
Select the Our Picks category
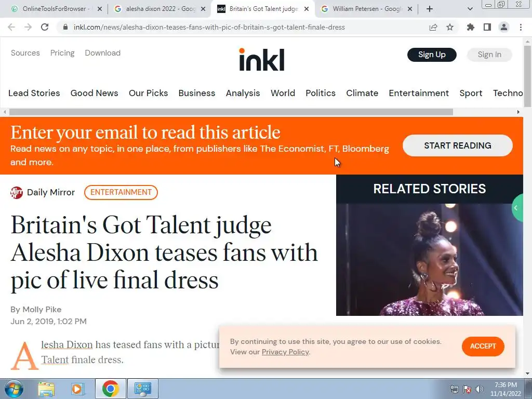click(x=148, y=93)
